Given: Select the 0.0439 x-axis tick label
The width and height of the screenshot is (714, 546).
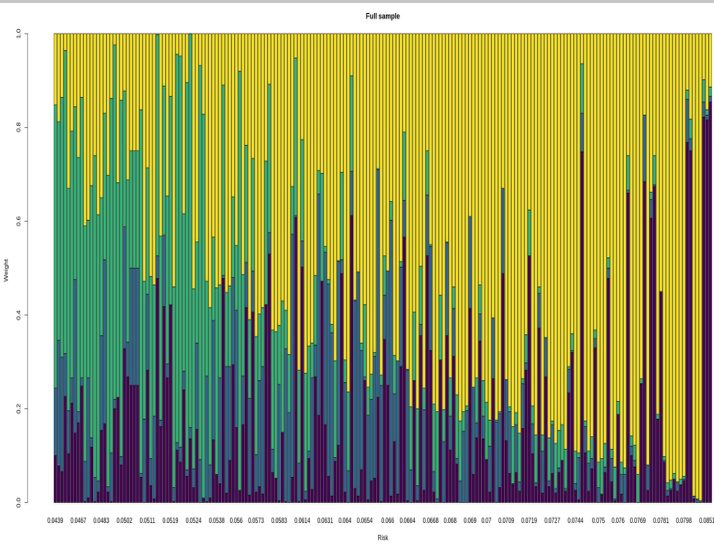Looking at the screenshot, I should [56, 521].
